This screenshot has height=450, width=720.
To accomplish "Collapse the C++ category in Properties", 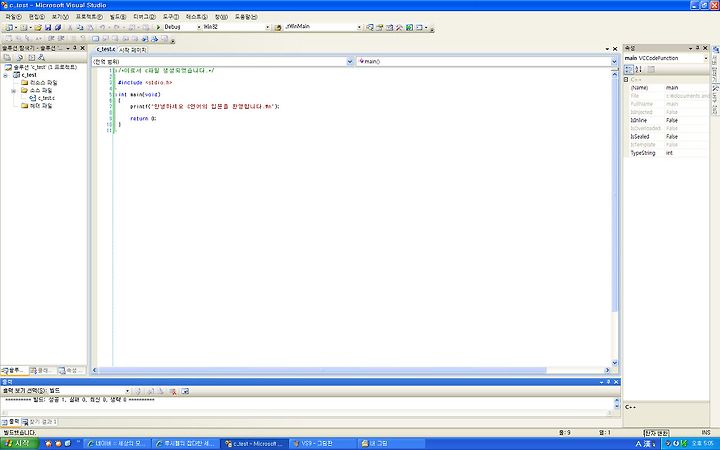I will click(626, 80).
